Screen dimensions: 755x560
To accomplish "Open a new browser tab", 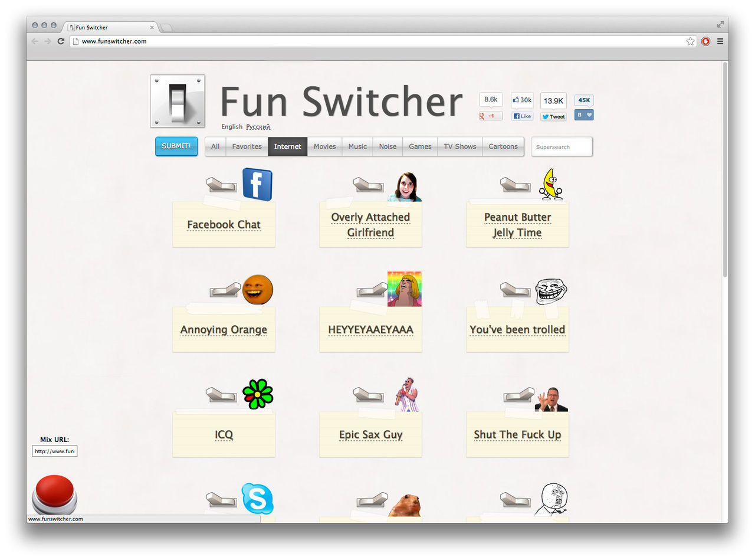I will [166, 27].
